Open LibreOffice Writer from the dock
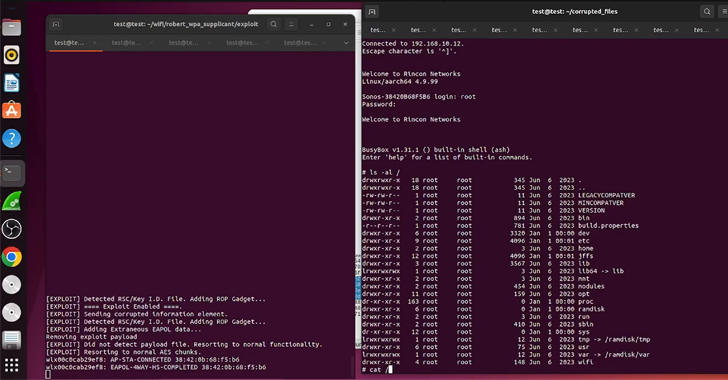728x380 pixels. (12, 83)
